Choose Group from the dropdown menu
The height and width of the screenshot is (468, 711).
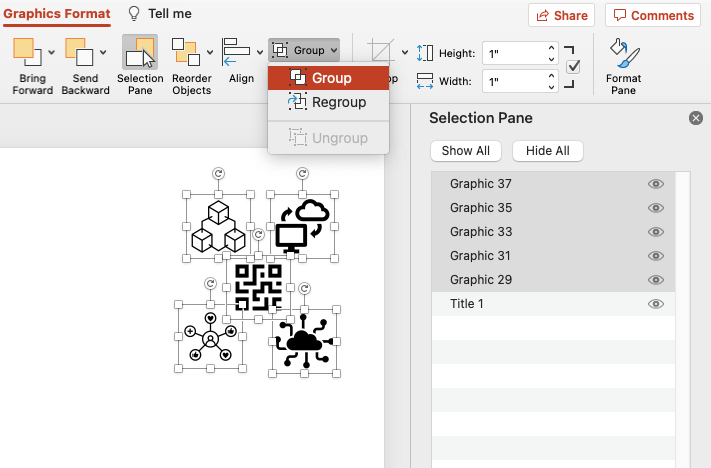tap(330, 78)
